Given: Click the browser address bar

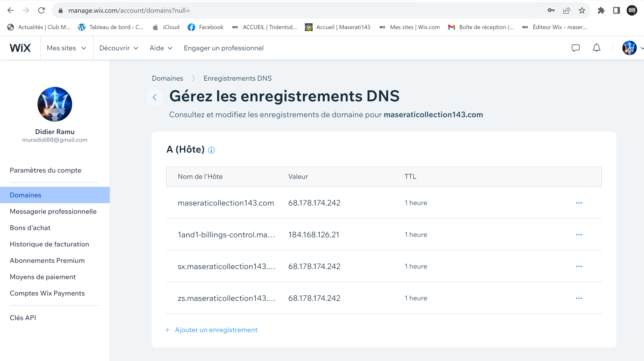Looking at the screenshot, I should pos(300,11).
